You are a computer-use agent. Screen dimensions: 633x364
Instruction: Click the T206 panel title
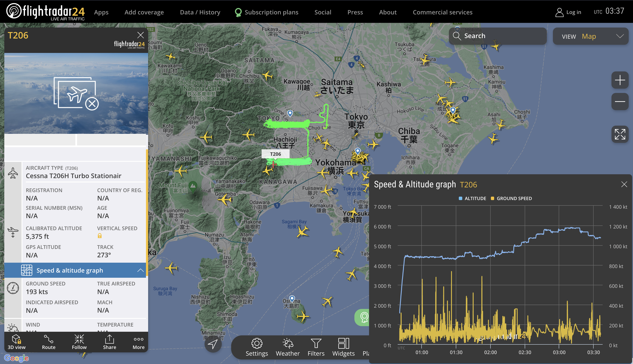(x=18, y=35)
